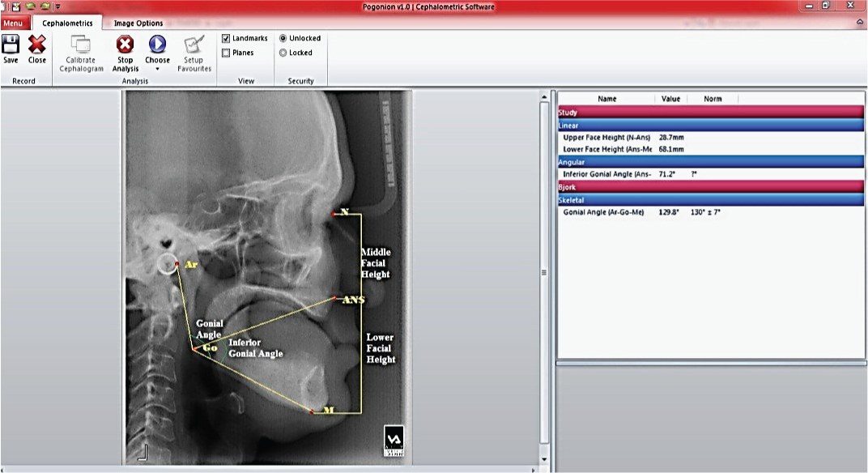
Task: Click the Calibrate Cephalogram icon
Action: (81, 45)
